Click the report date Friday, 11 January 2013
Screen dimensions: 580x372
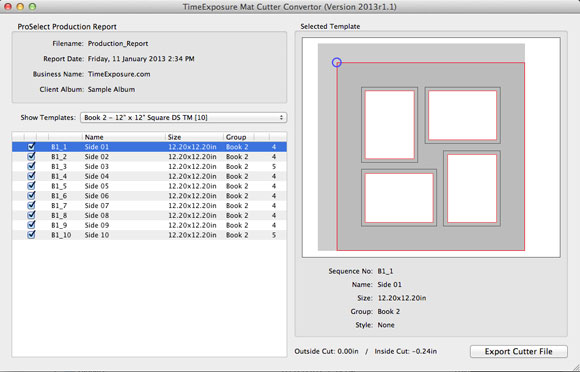click(141, 59)
